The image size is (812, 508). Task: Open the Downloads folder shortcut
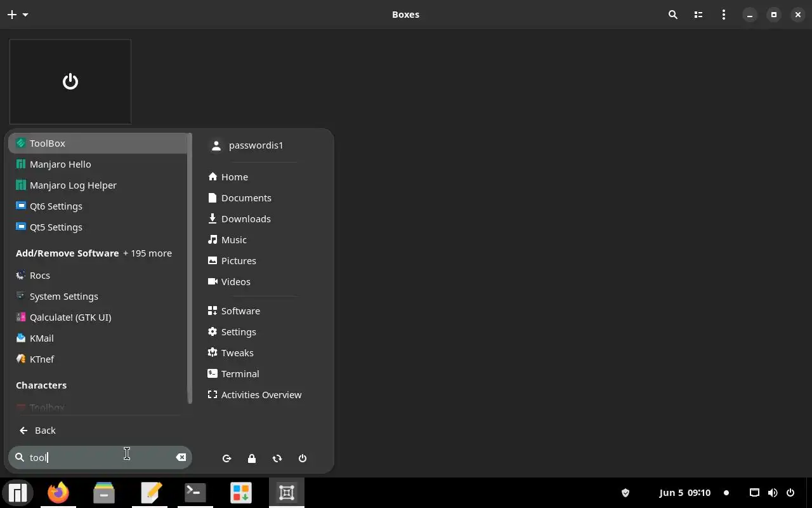(239, 219)
